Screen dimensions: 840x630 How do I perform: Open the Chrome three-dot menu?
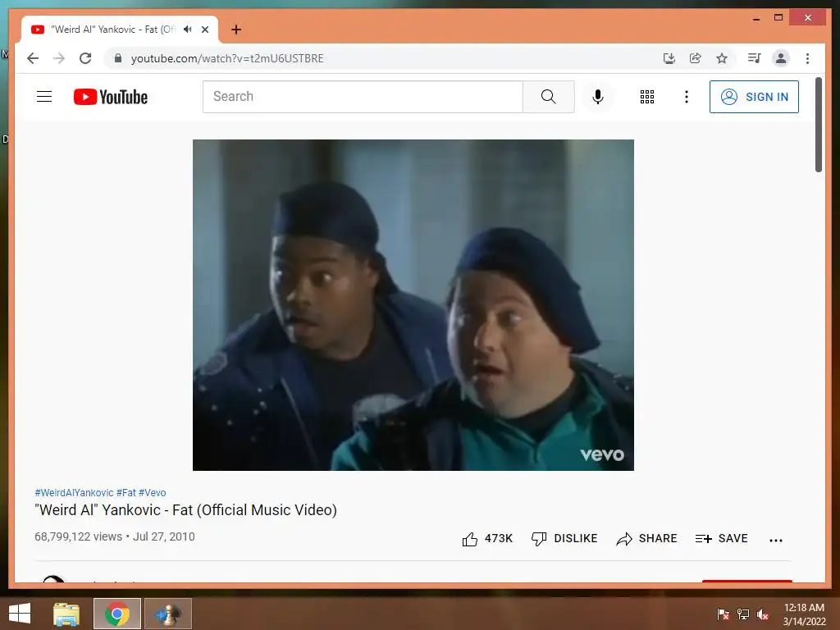807,58
